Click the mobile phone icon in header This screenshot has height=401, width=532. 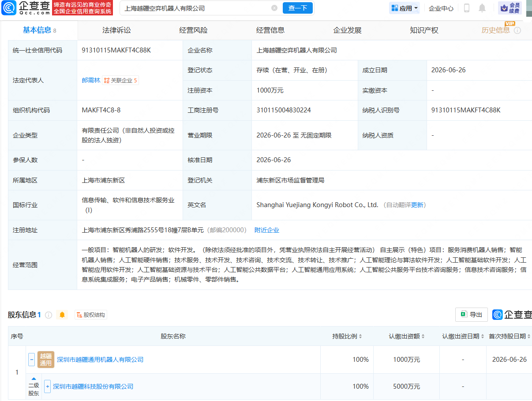pyautogui.click(x=467, y=8)
